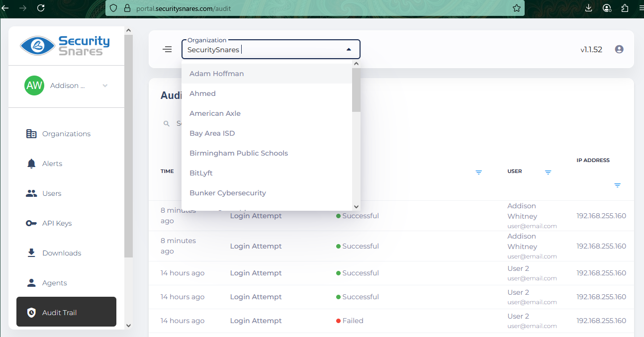
Task: Open browser extensions puzzle icon
Action: click(x=625, y=8)
